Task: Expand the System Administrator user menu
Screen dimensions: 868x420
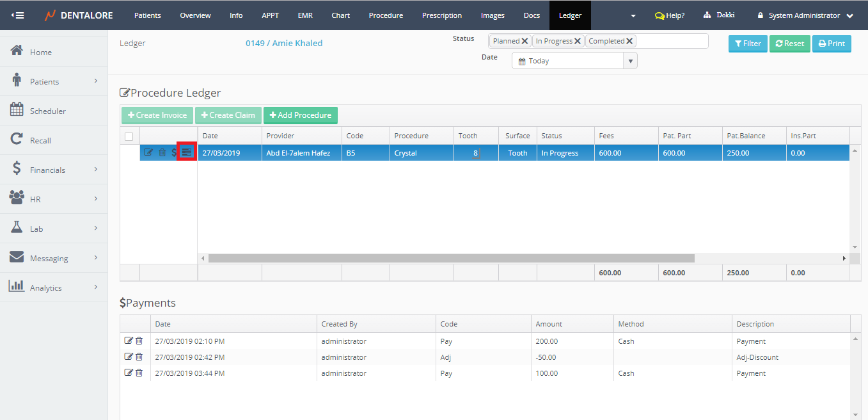Action: [805, 15]
